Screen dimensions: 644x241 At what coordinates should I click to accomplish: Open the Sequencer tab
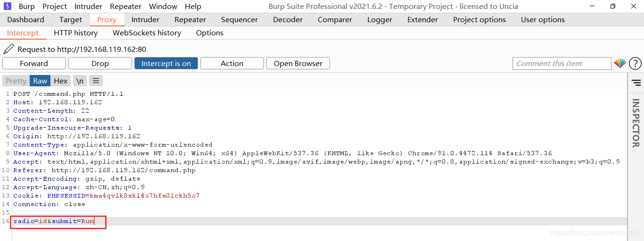239,19
